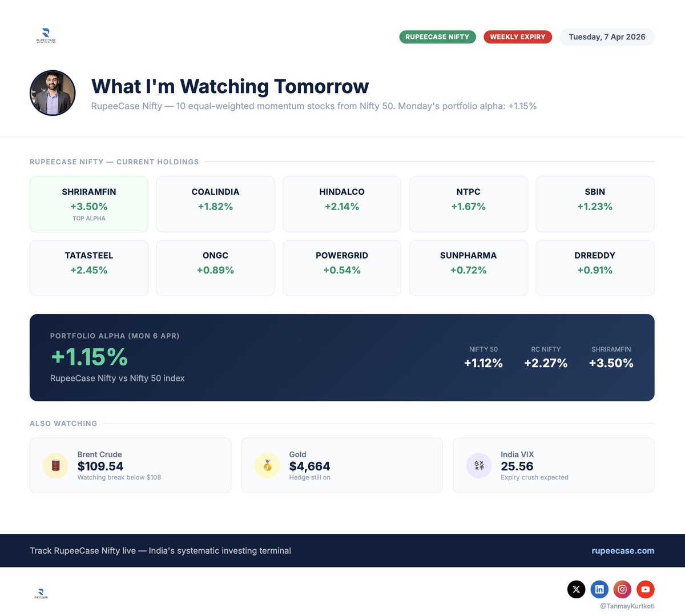Open the DRREDDY holding card
The height and width of the screenshot is (616, 685).
[x=595, y=268]
